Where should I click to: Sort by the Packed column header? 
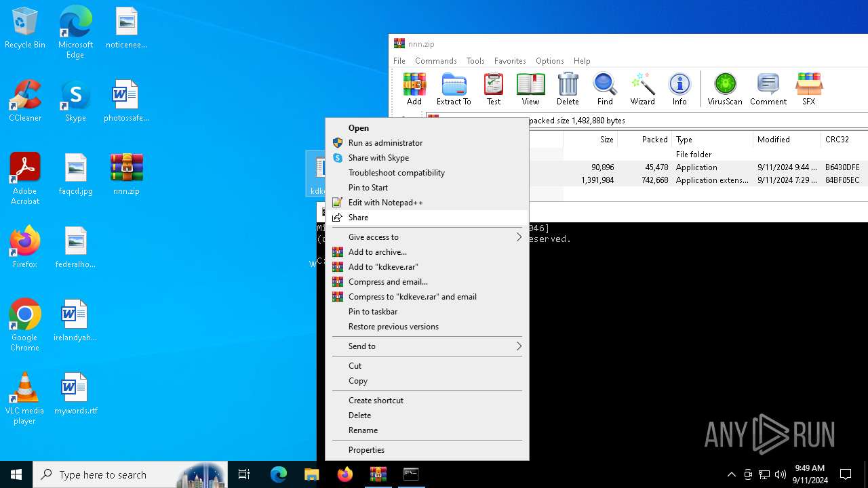[x=644, y=140]
